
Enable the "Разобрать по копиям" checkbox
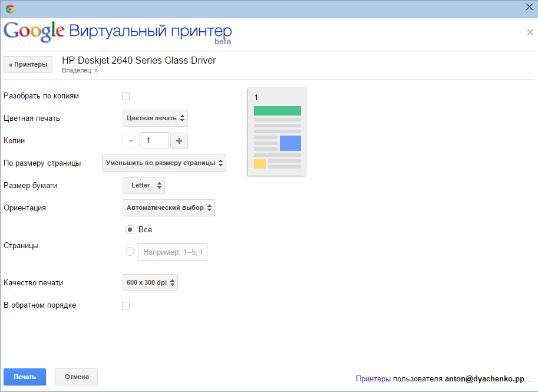point(126,96)
